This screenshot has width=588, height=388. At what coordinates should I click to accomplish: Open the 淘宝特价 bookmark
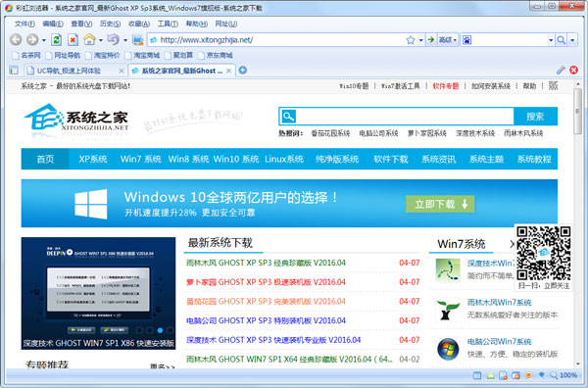pos(103,56)
